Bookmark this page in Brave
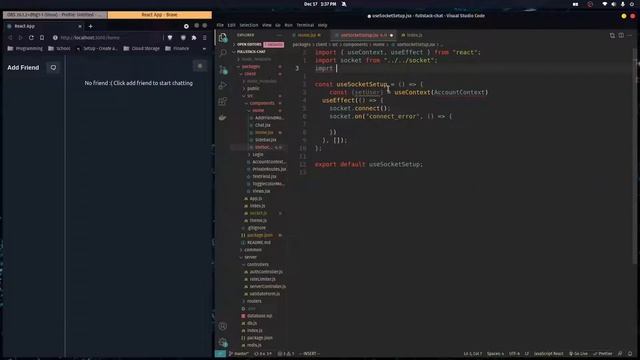 coord(42,38)
